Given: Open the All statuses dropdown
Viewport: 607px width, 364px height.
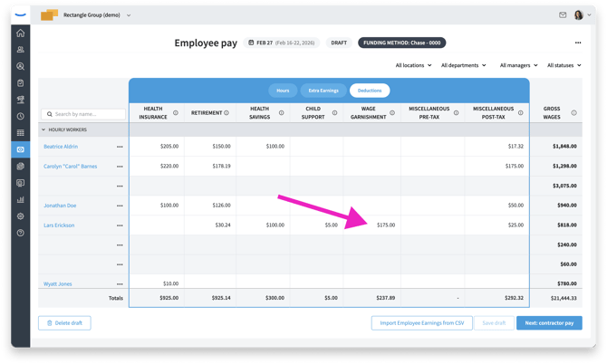Looking at the screenshot, I should [564, 65].
